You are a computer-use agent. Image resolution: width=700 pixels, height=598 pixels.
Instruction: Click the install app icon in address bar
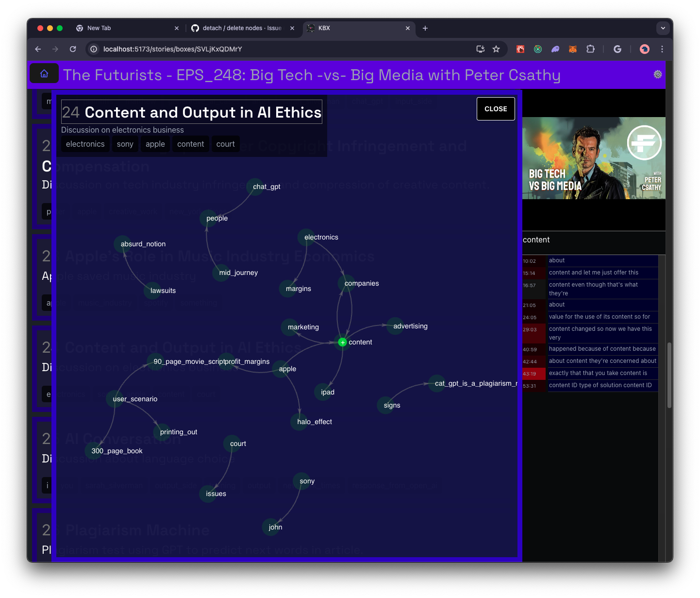tap(481, 49)
